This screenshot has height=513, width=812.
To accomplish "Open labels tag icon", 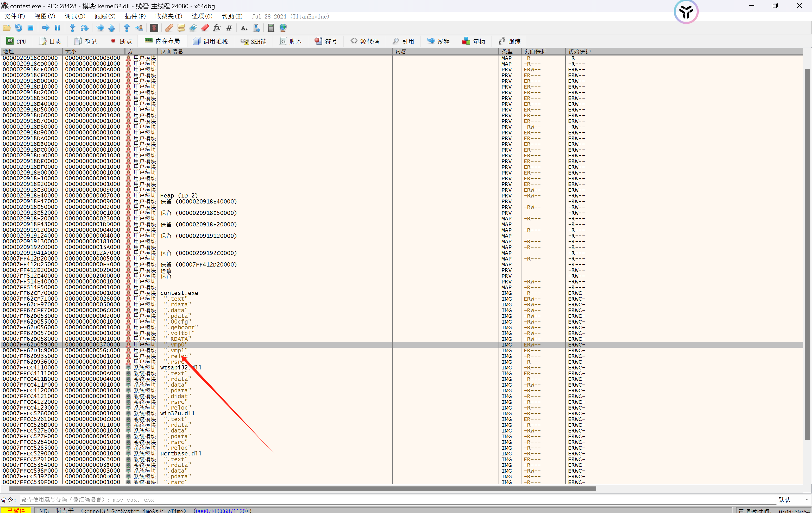I will click(193, 28).
